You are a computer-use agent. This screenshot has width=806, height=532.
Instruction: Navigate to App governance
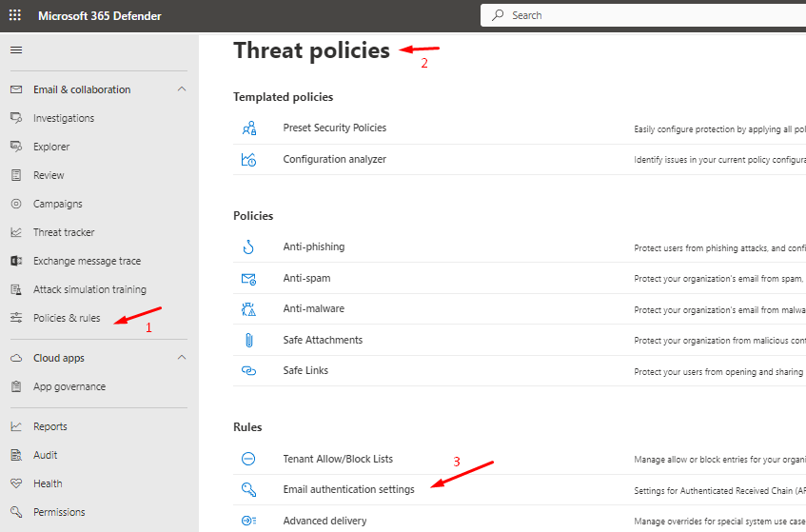point(69,386)
